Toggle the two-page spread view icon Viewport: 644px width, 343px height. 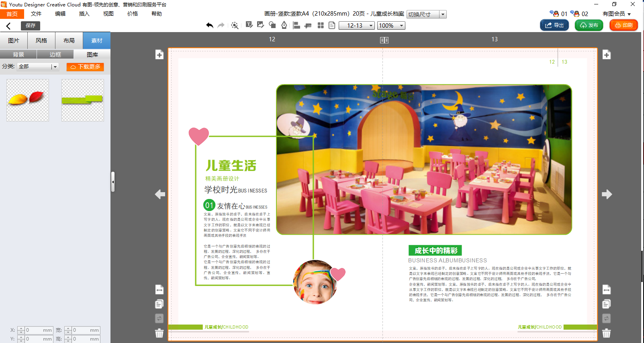[384, 40]
